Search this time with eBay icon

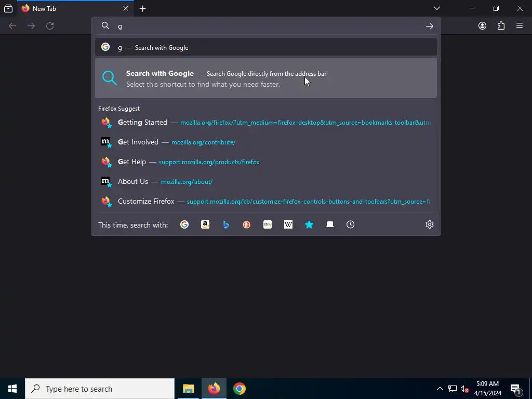point(268,224)
